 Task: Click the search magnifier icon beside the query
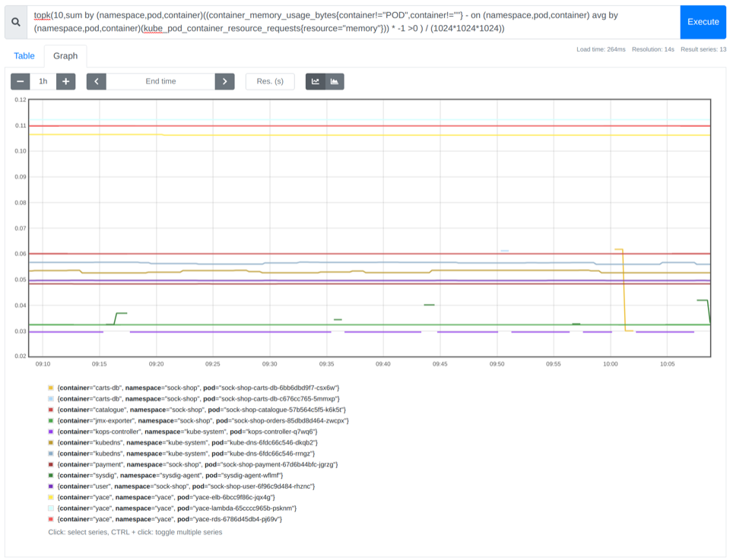click(x=15, y=22)
